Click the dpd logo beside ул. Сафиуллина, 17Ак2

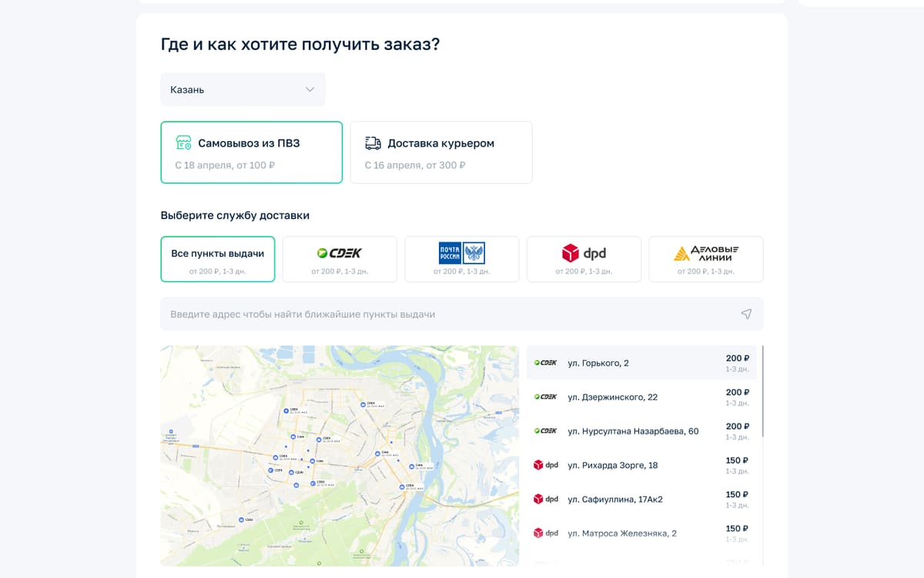coord(546,499)
